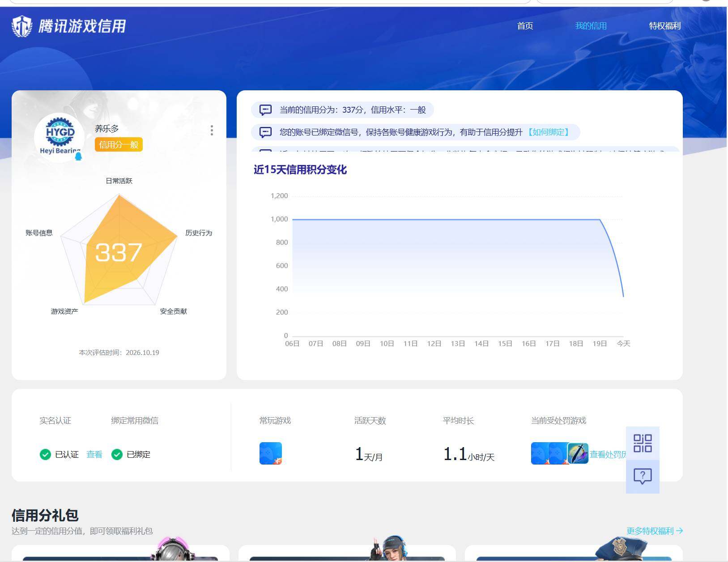Viewport: 728px width, 562px height.
Task: Click the 安全贡献 radar label
Action: [174, 311]
